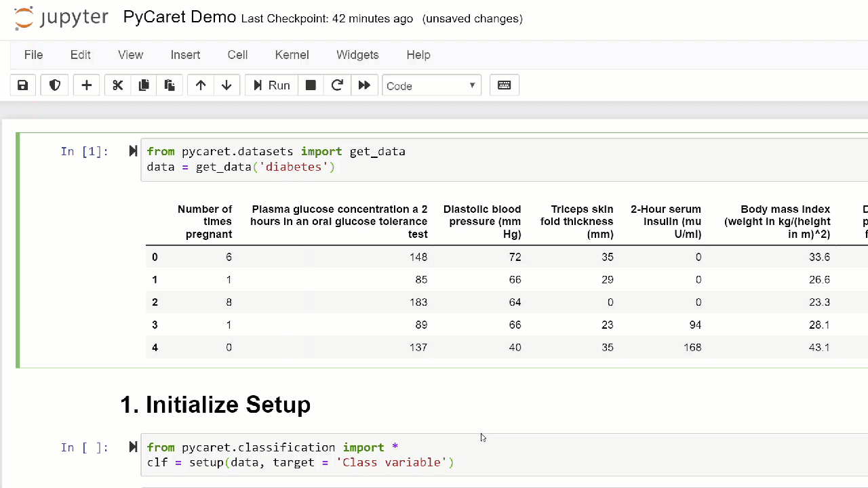868x488 pixels.
Task: Click the shield trust notebook icon
Action: click(x=55, y=85)
